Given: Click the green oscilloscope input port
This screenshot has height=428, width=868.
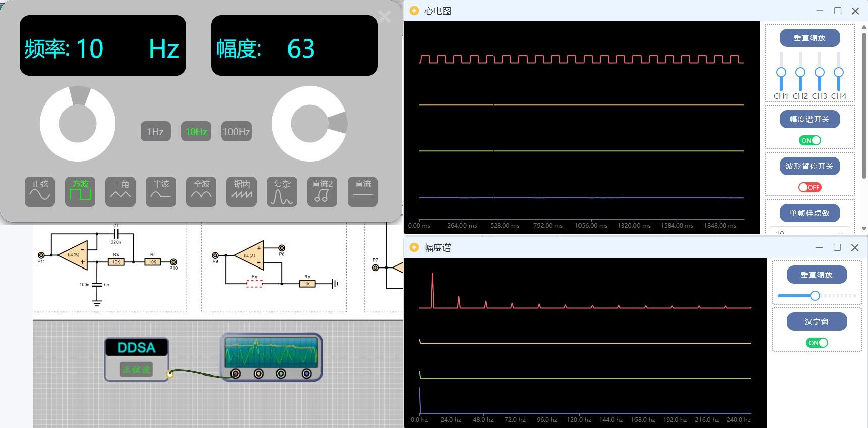Looking at the screenshot, I should (281, 373).
